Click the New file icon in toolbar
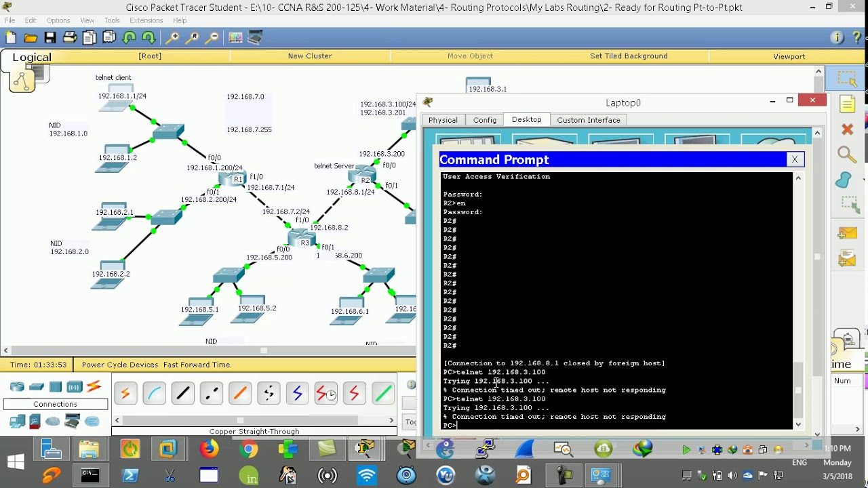The image size is (868, 488). coord(10,38)
